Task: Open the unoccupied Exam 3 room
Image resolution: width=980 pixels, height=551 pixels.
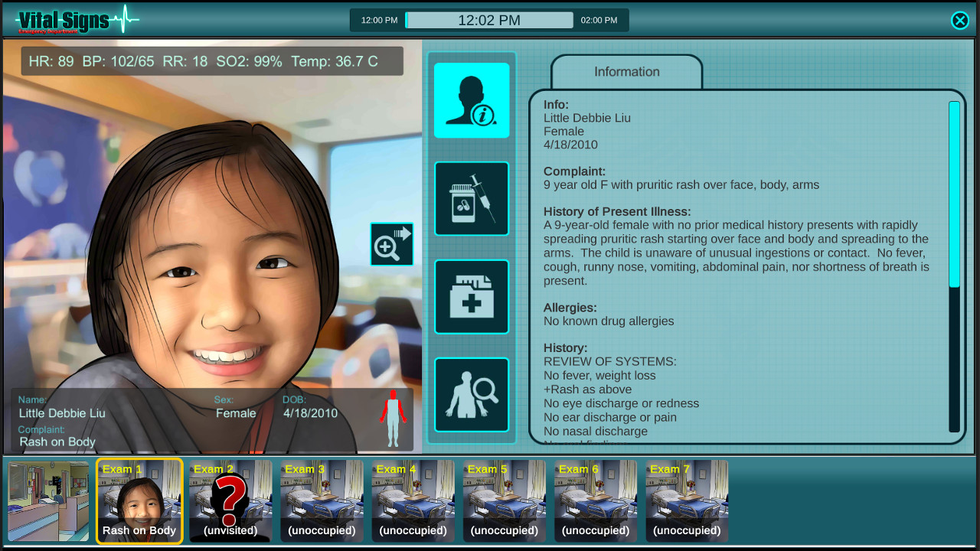Action: pyautogui.click(x=322, y=501)
